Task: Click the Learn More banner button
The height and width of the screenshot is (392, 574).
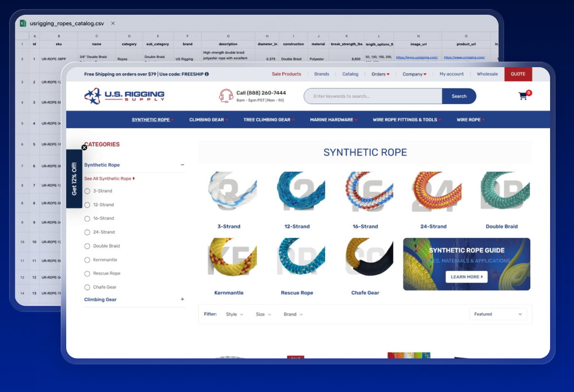Action: [466, 277]
